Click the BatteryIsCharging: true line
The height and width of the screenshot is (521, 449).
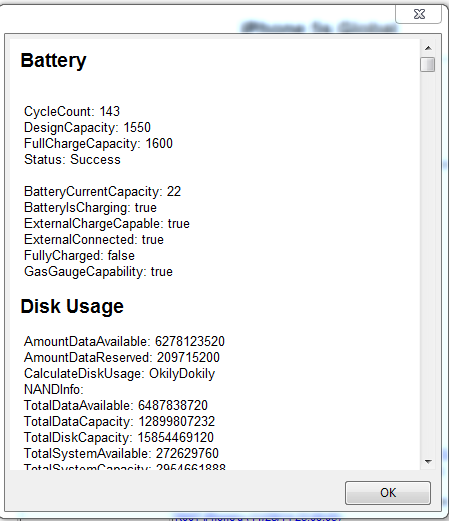coord(90,207)
